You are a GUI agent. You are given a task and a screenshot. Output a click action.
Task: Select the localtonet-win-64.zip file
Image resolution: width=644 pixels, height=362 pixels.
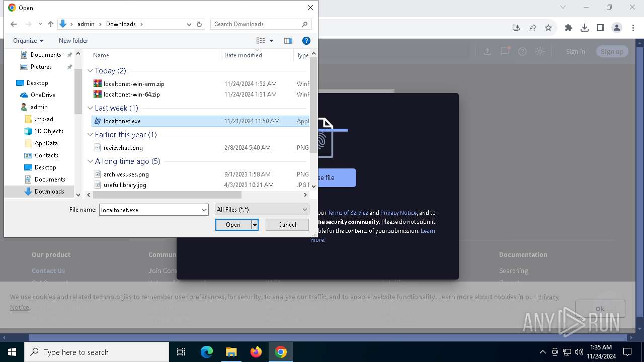(132, 95)
